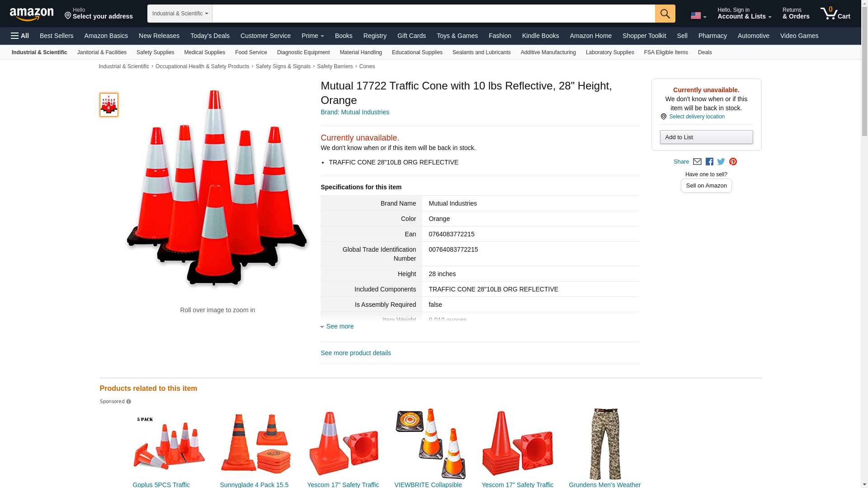The image size is (868, 488).
Task: Click Add to List button
Action: pos(706,137)
